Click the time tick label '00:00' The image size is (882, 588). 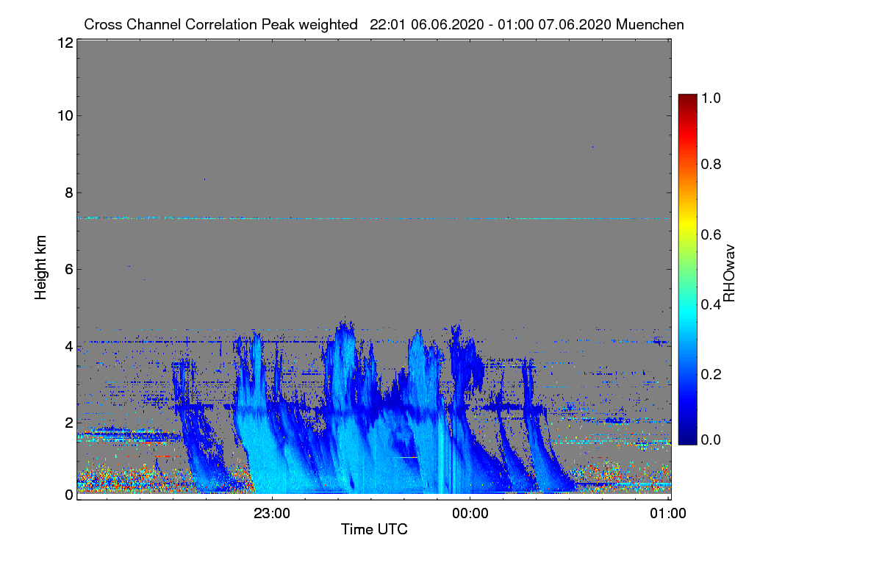(470, 514)
